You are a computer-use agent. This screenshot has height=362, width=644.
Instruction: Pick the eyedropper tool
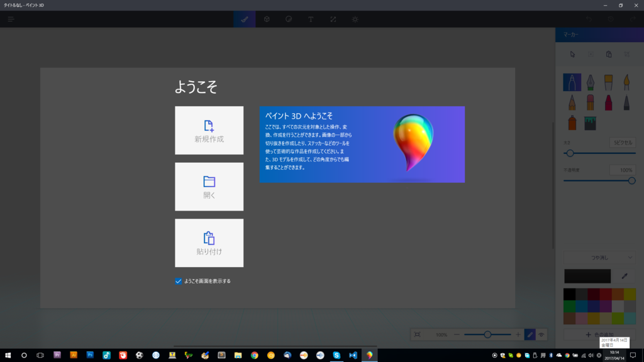tap(625, 277)
